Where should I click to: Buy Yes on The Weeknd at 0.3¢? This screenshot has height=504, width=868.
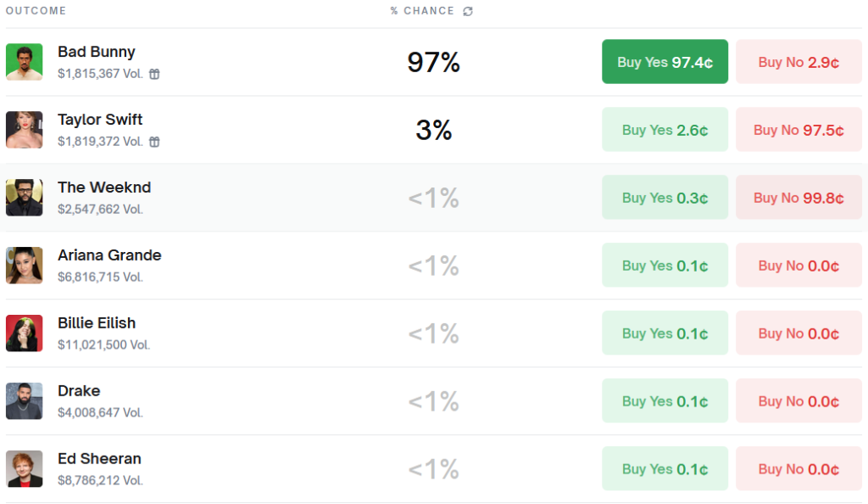point(665,198)
